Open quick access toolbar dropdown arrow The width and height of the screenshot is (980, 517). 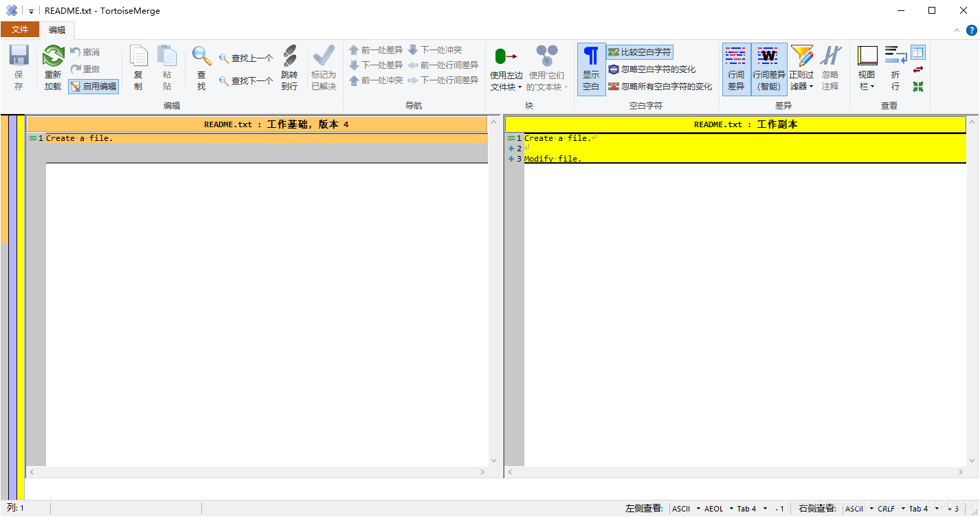tap(31, 11)
